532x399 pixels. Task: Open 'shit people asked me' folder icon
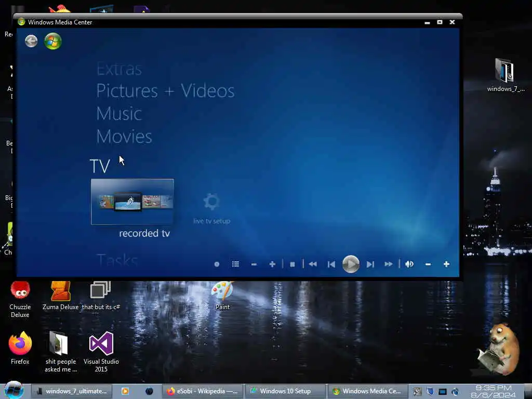point(60,352)
